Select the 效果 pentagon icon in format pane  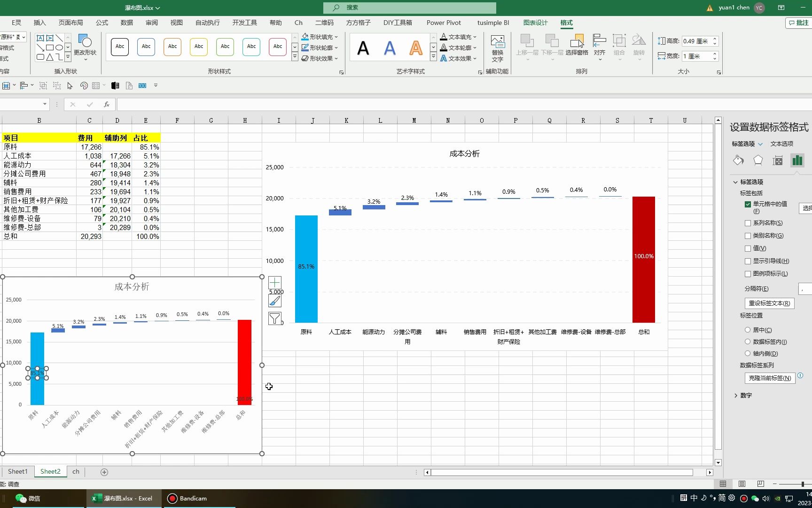[x=757, y=160]
